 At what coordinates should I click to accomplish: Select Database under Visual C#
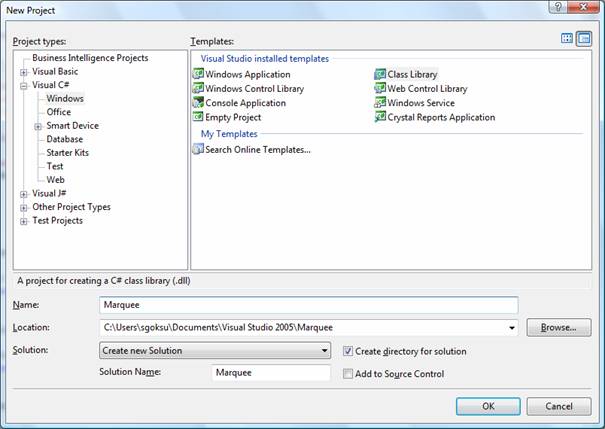[64, 140]
